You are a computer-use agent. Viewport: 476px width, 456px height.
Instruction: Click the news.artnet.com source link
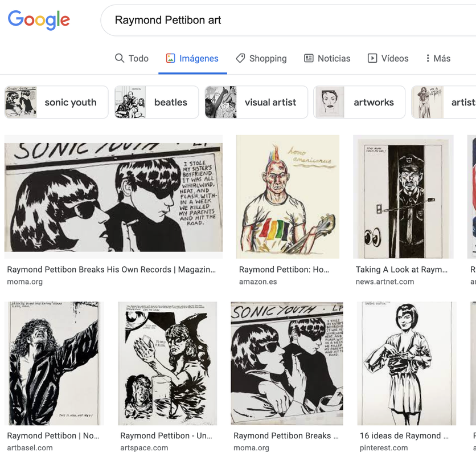(385, 282)
